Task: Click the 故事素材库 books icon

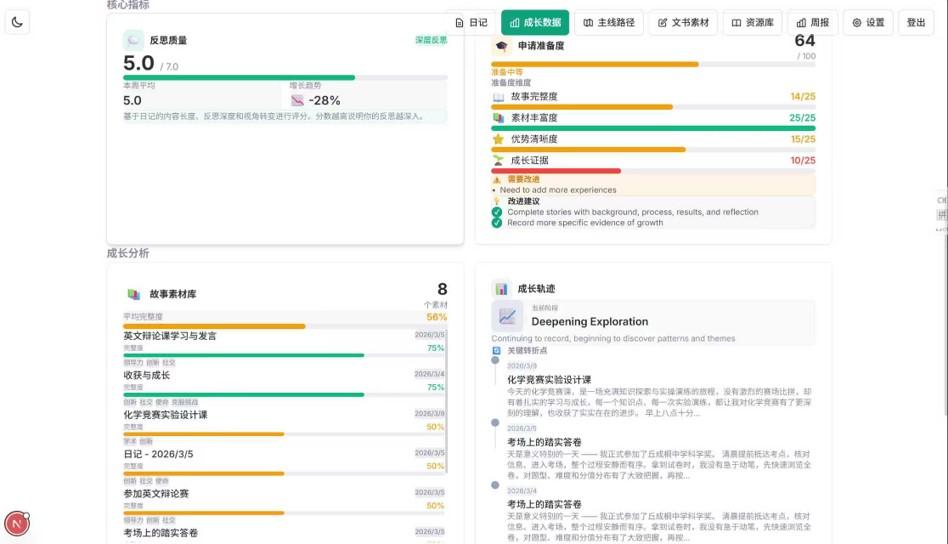Action: coord(134,294)
